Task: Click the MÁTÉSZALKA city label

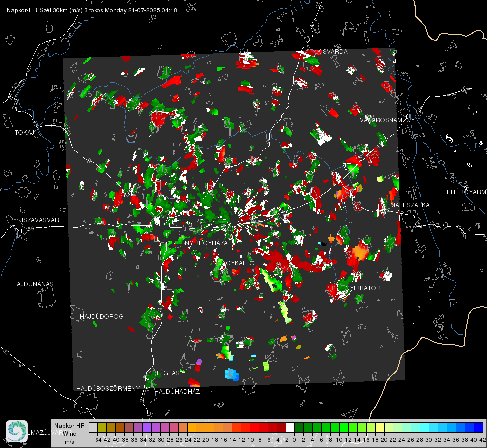Action: [x=410, y=205]
